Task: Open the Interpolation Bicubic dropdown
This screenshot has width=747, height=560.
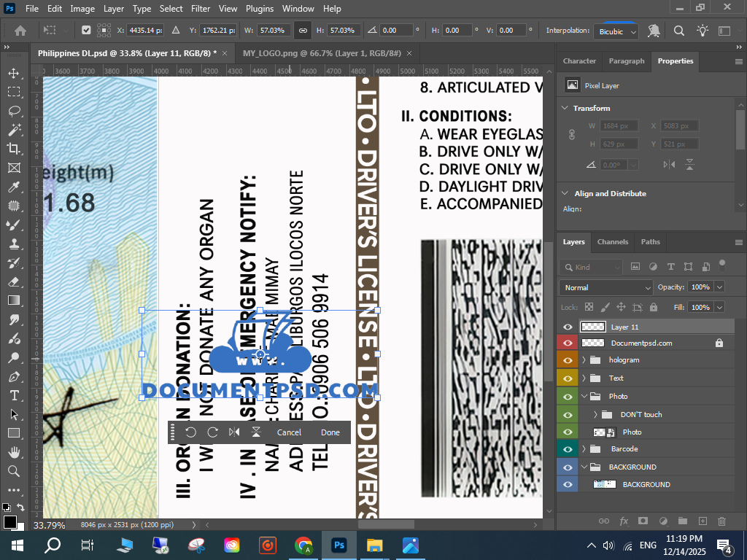Action: [617, 31]
